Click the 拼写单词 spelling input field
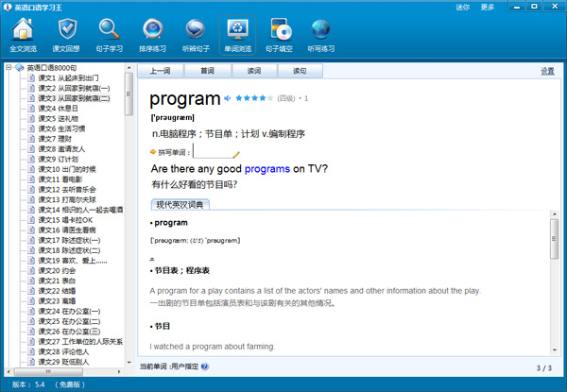 coord(213,151)
